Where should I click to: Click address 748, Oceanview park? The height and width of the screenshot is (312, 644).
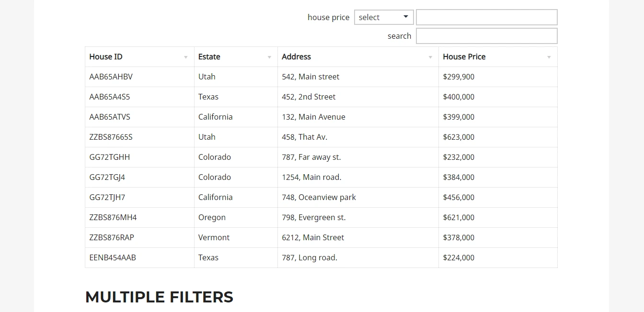click(x=319, y=197)
